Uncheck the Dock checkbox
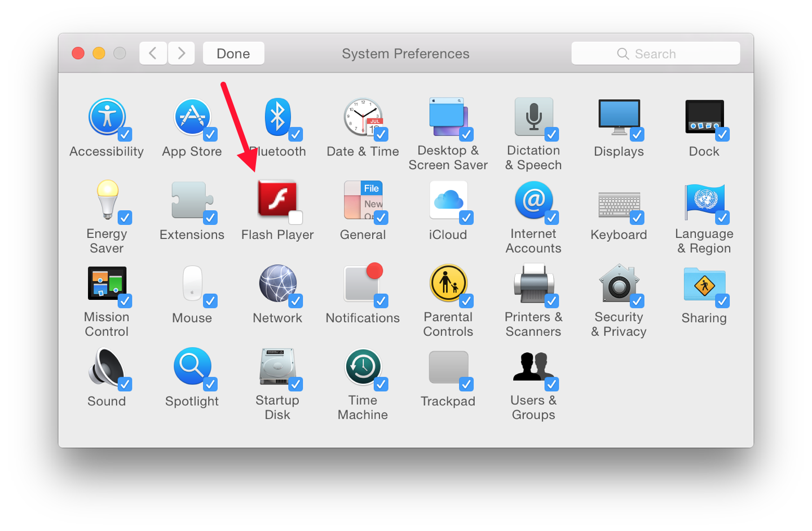Screen dimensions: 812x531 722,134
